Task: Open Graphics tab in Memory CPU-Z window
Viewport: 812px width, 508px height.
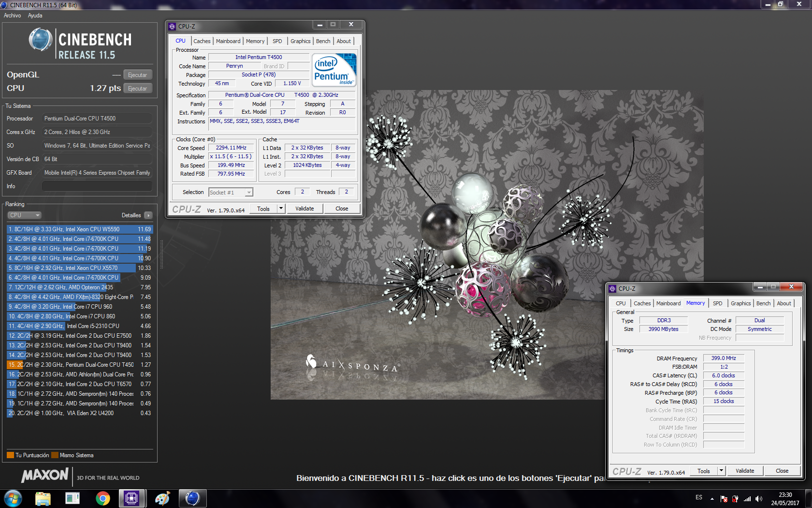Action: point(741,303)
